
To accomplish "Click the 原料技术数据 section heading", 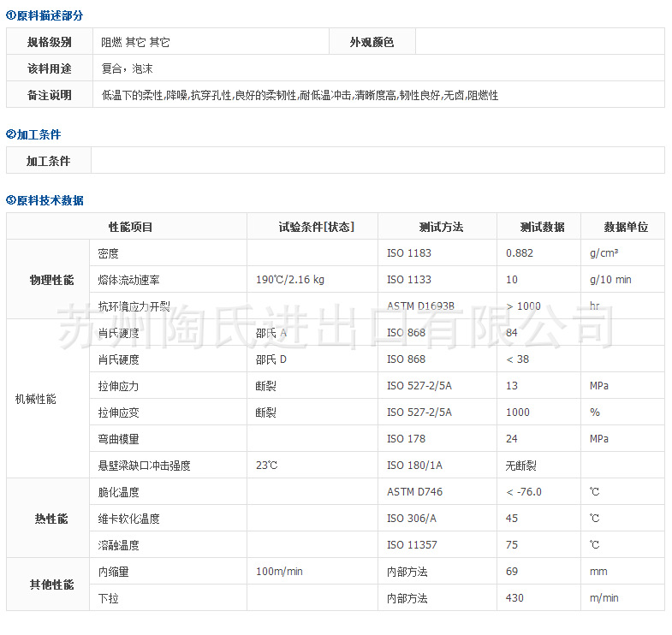I will point(45,200).
